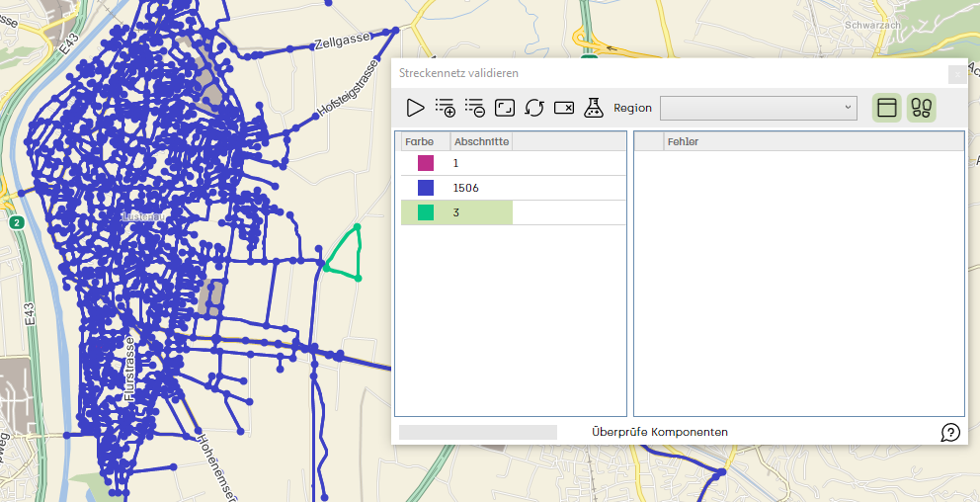The width and height of the screenshot is (980, 502).
Task: Open help with the question bubble icon
Action: 950,432
